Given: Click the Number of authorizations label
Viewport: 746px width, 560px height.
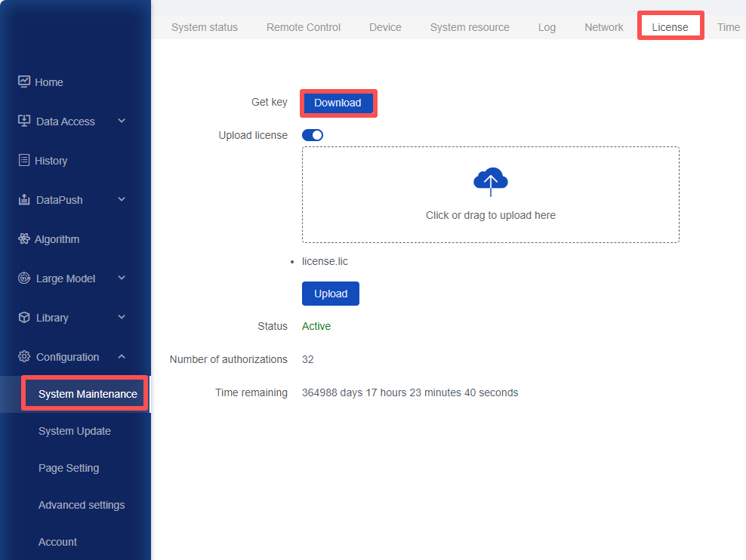Looking at the screenshot, I should (x=228, y=359).
